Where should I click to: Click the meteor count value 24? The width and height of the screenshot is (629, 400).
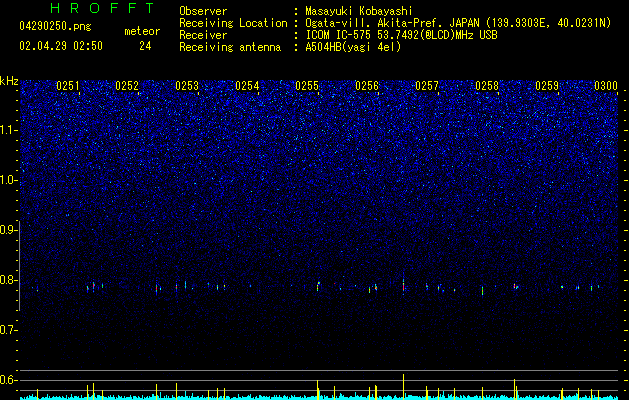click(145, 46)
